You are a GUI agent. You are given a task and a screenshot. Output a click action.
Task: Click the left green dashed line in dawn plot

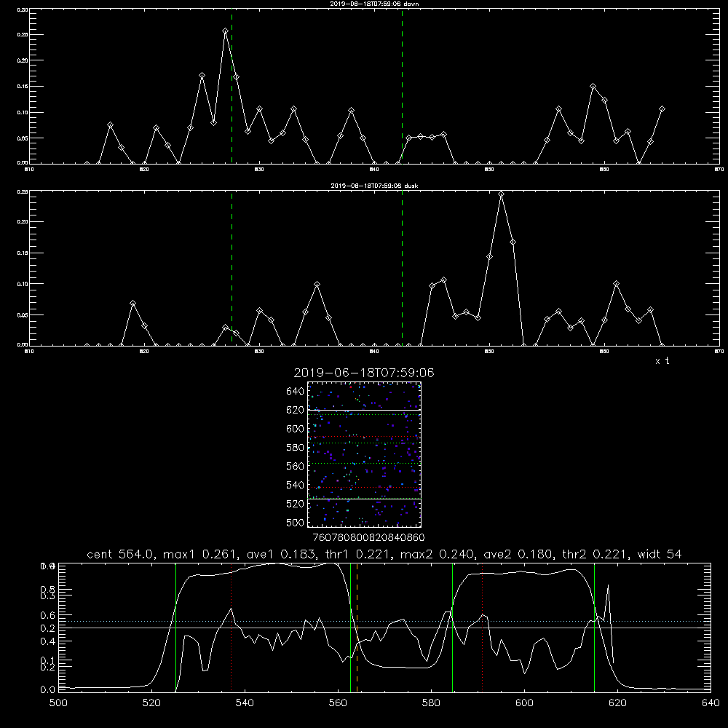pyautogui.click(x=232, y=86)
